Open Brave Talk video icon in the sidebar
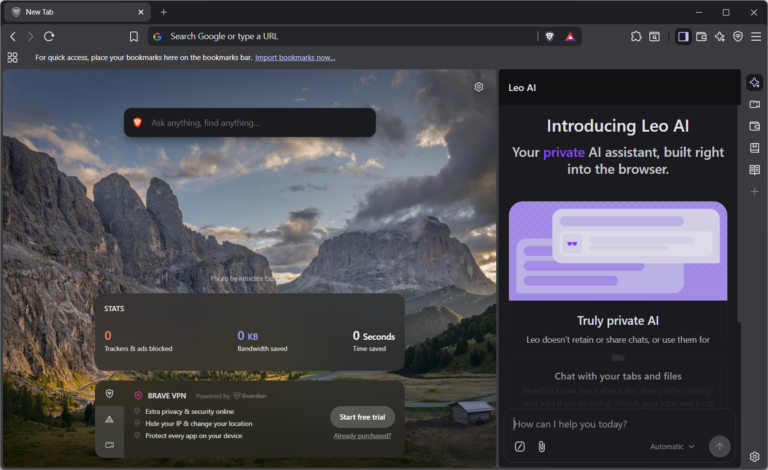768x470 pixels. [755, 104]
